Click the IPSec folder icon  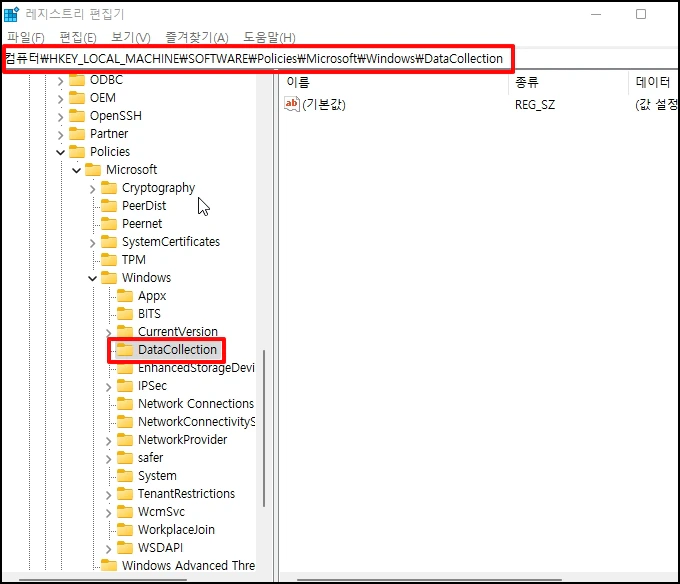click(125, 385)
